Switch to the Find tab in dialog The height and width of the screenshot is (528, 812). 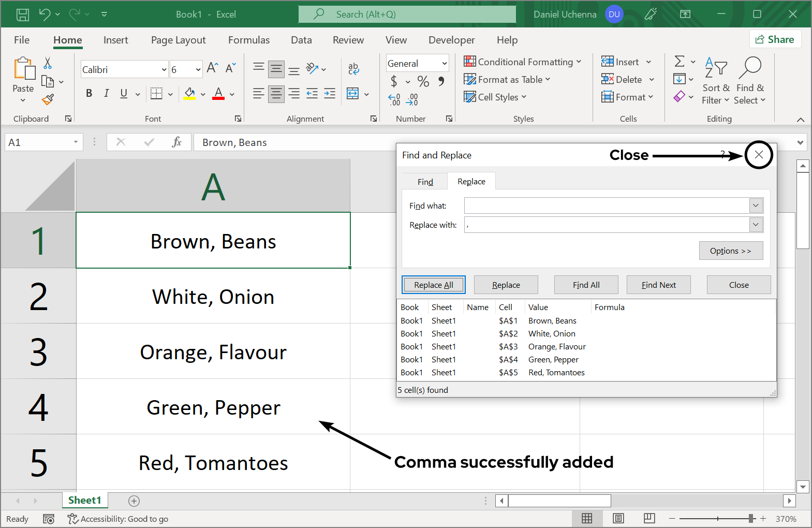click(425, 182)
